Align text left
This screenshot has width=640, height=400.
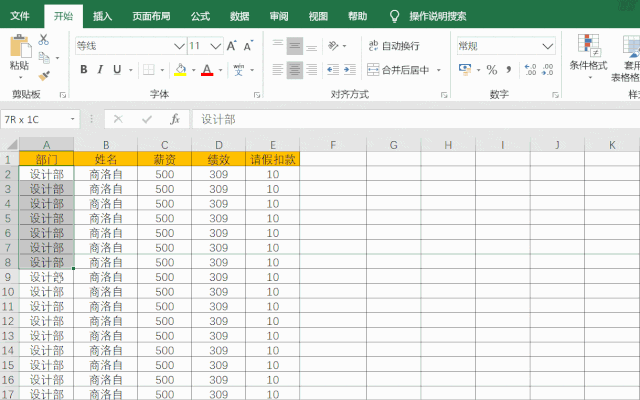point(278,70)
